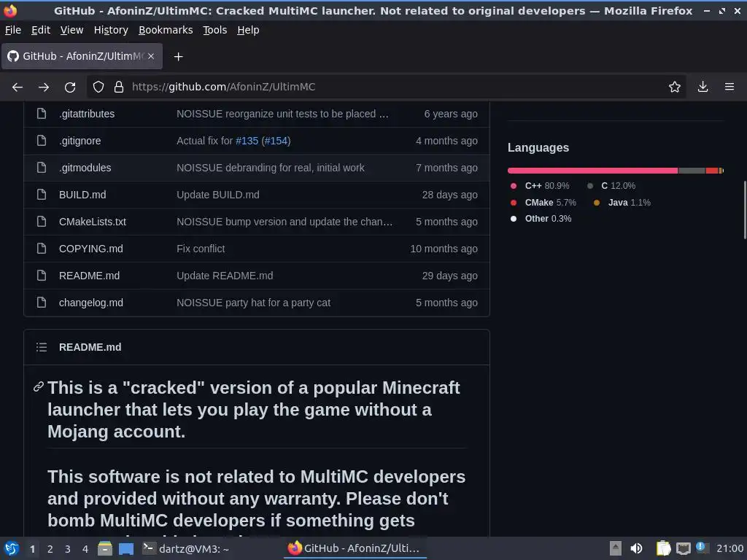The image size is (747, 560).
Task: Open tracking protection shield icon
Action: point(98,87)
